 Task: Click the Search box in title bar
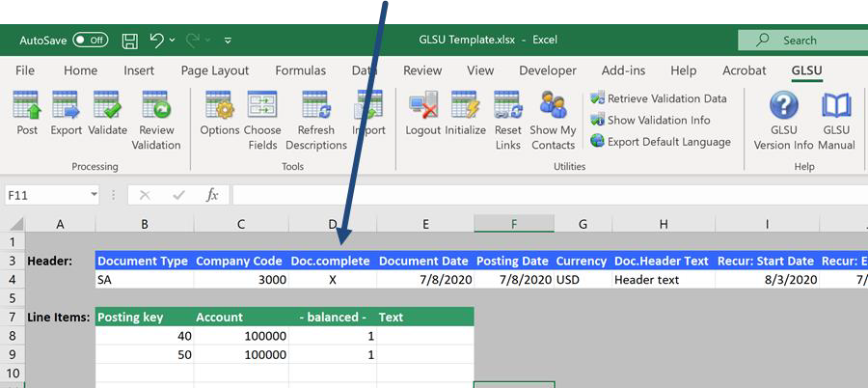802,40
